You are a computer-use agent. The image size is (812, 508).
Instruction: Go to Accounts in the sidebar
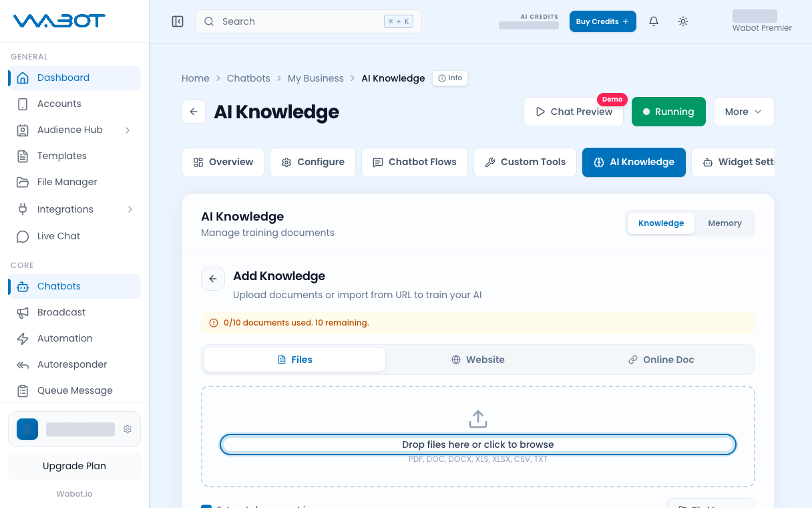tap(74, 104)
